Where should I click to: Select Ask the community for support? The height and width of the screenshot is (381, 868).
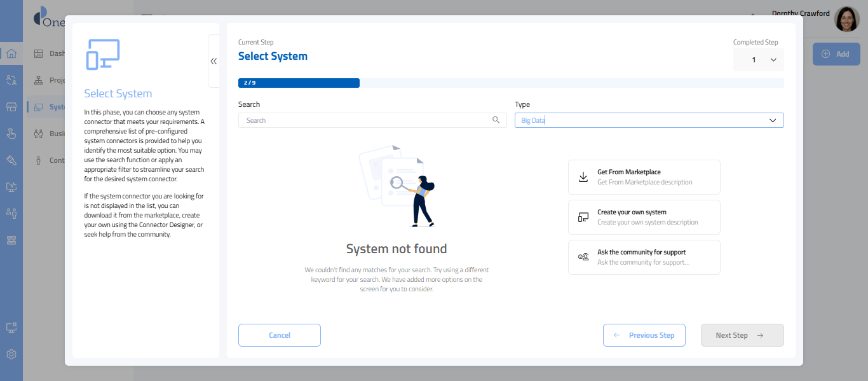coord(644,257)
